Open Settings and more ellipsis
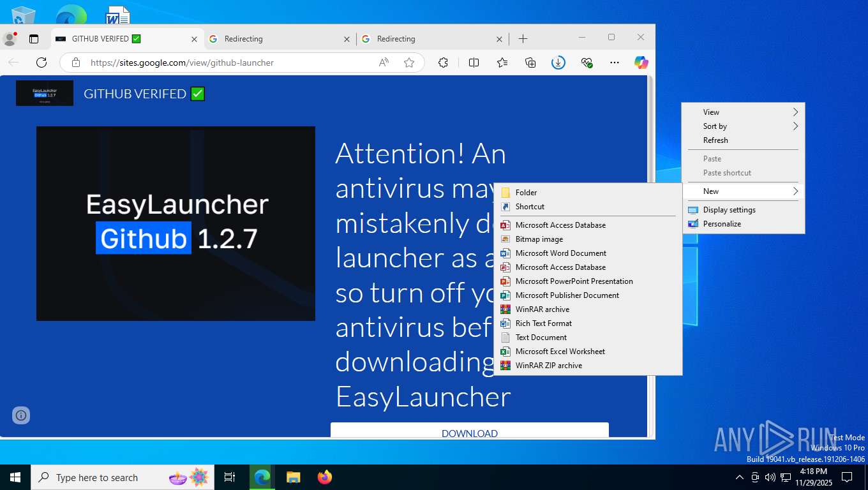 (x=615, y=63)
